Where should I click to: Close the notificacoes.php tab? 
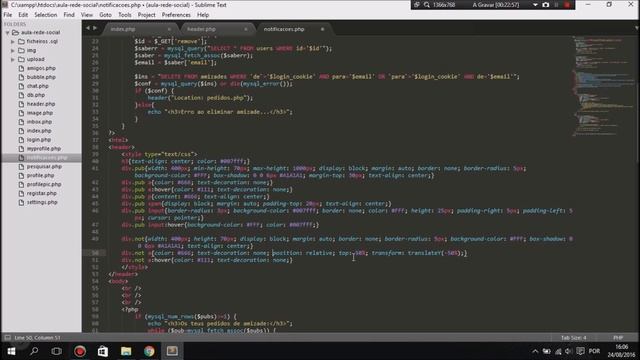322,29
